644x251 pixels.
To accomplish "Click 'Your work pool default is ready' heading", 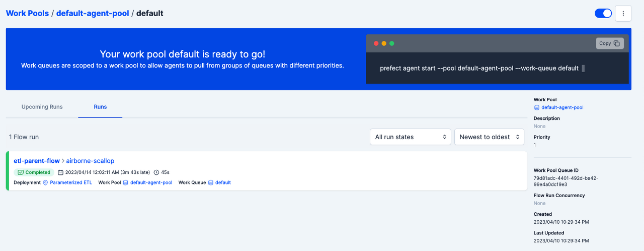I will coord(183,54).
